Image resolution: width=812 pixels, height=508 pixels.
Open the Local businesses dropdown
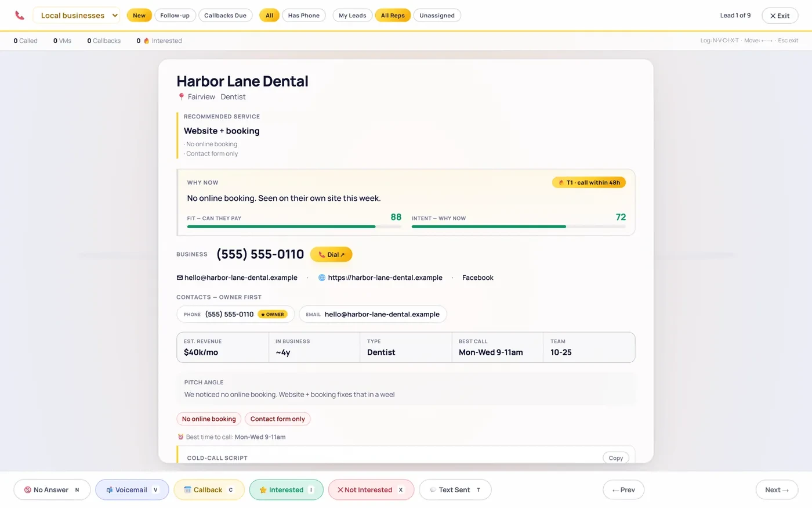click(76, 16)
